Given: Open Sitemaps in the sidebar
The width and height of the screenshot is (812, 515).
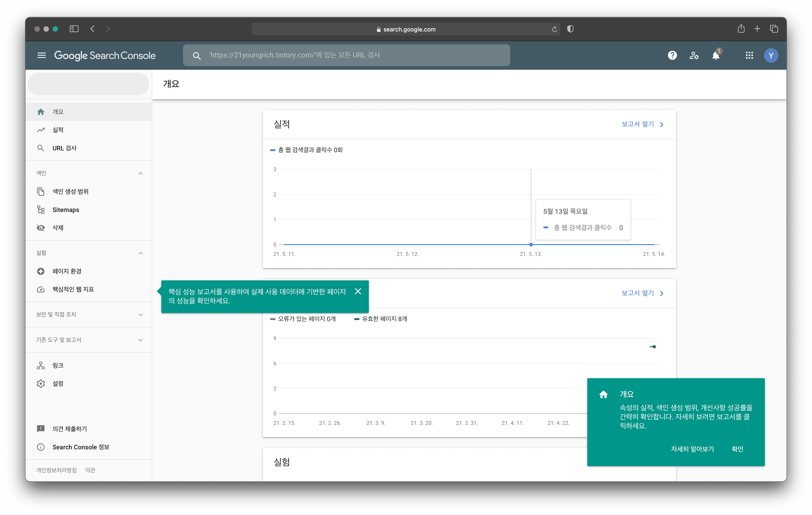Looking at the screenshot, I should click(66, 210).
